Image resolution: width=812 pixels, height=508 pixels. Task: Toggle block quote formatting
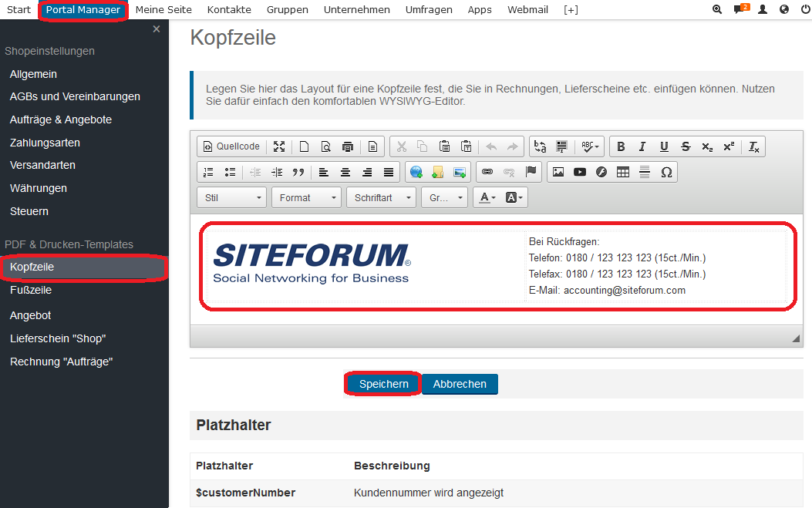click(298, 173)
